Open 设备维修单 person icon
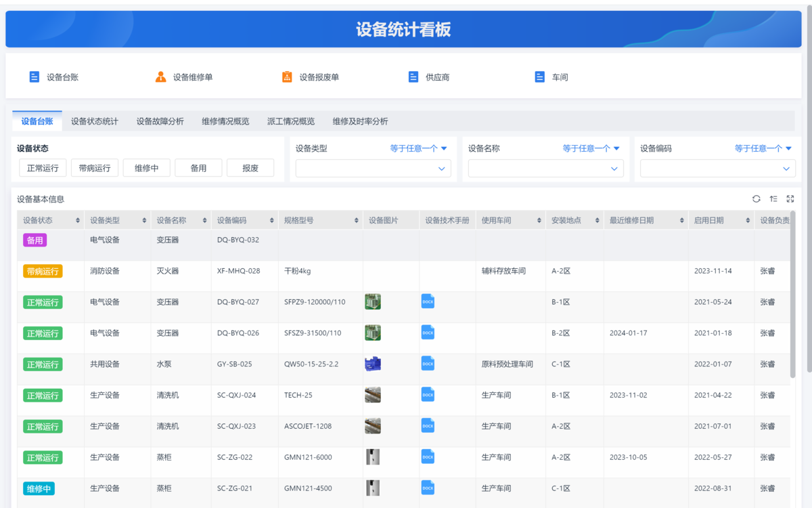Screen dimensions: 812x508 click(x=160, y=77)
